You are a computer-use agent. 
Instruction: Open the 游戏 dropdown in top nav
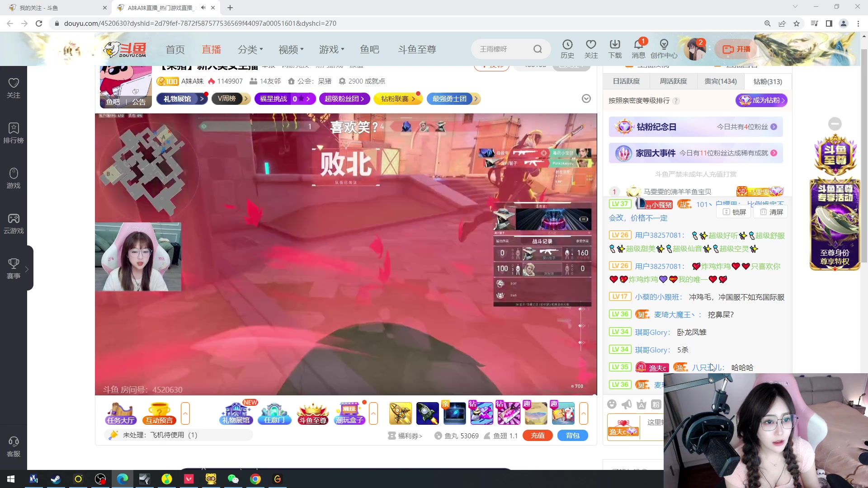(331, 49)
